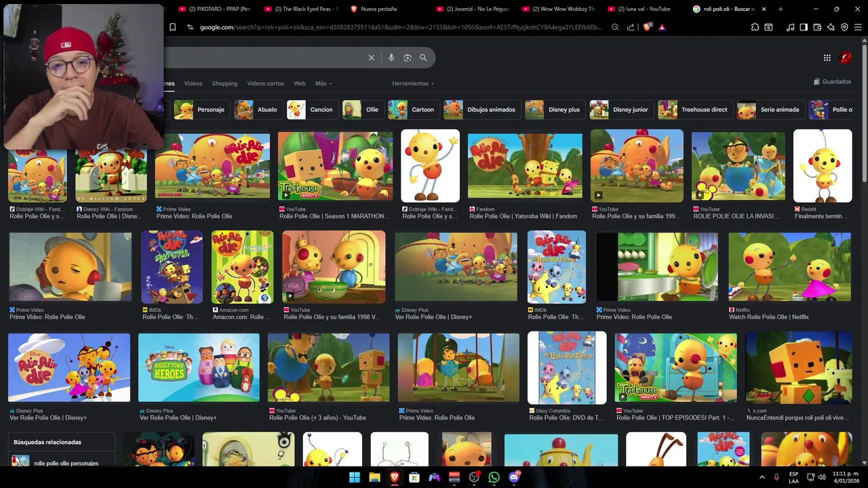Open File Explorer from the taskbar

[x=374, y=477]
